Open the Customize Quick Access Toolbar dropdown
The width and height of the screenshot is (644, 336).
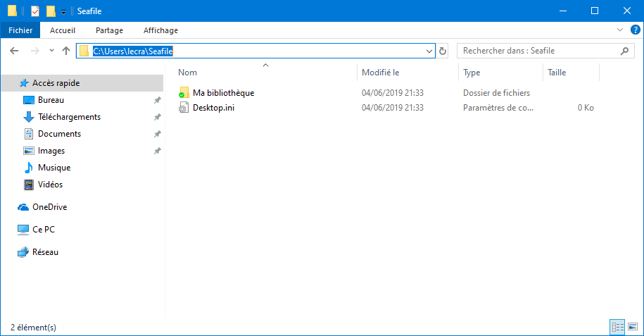[x=63, y=11]
